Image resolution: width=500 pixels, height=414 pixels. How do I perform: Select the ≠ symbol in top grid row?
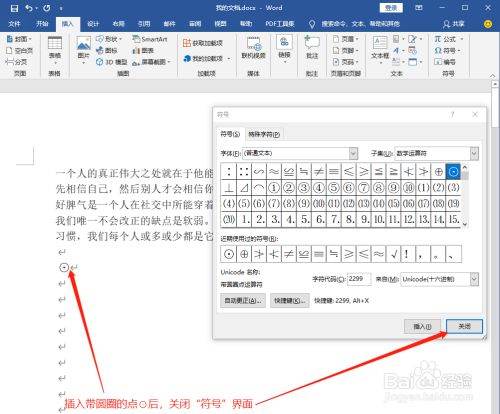(x=319, y=172)
